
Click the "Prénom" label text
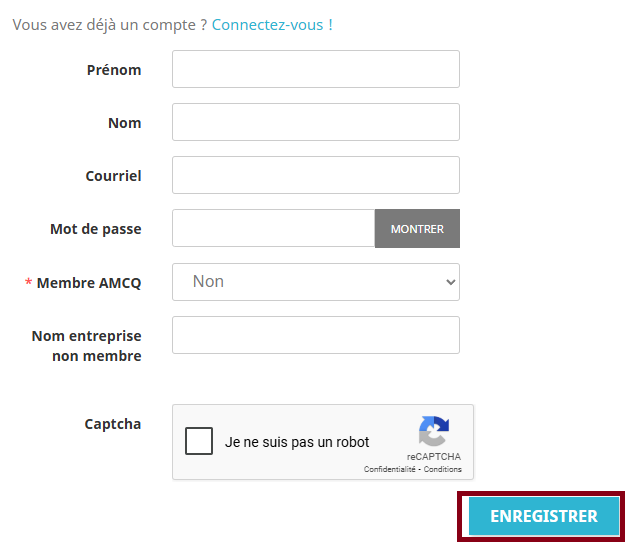coord(114,70)
